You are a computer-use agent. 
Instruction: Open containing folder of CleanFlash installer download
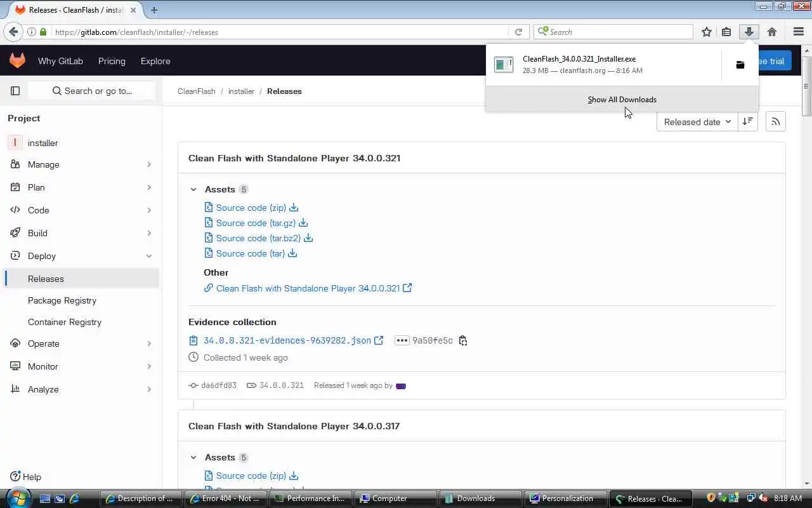(740, 65)
